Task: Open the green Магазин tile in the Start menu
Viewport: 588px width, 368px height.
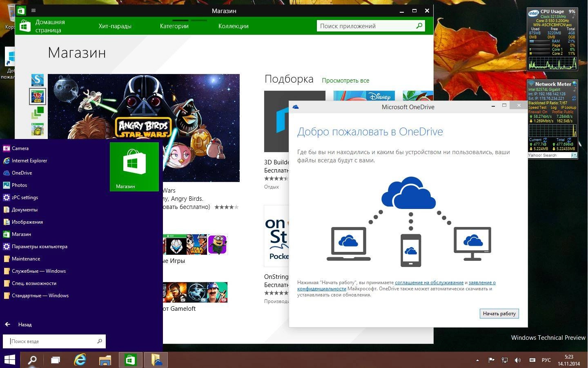Action: 134,166
